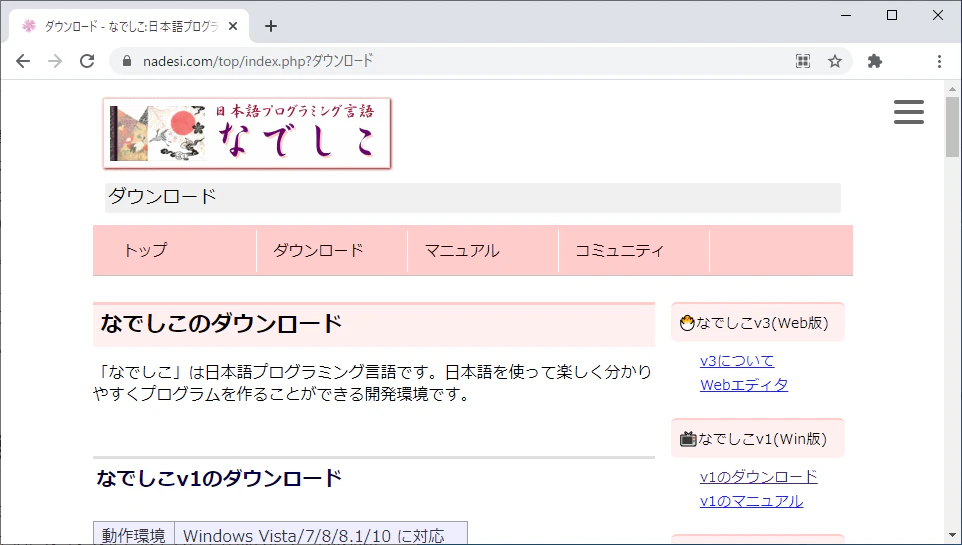This screenshot has height=545, width=962.
Task: Click the なでしこv1のダウンロード heading
Action: [219, 478]
